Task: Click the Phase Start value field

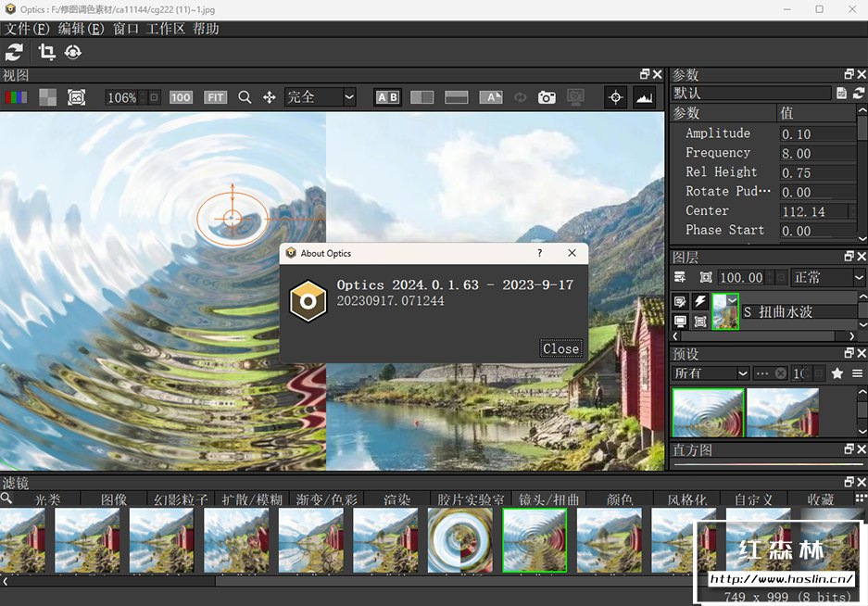Action: [818, 231]
